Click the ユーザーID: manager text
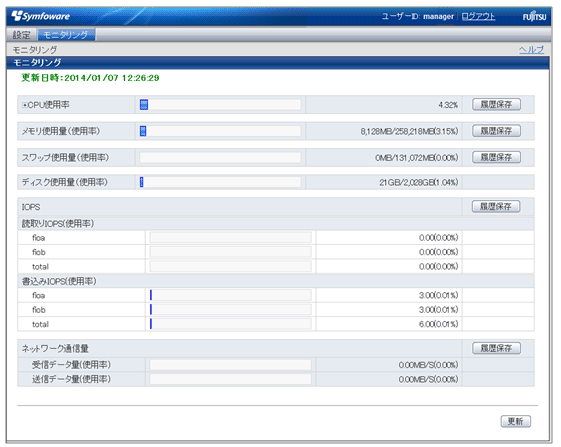 pos(418,16)
